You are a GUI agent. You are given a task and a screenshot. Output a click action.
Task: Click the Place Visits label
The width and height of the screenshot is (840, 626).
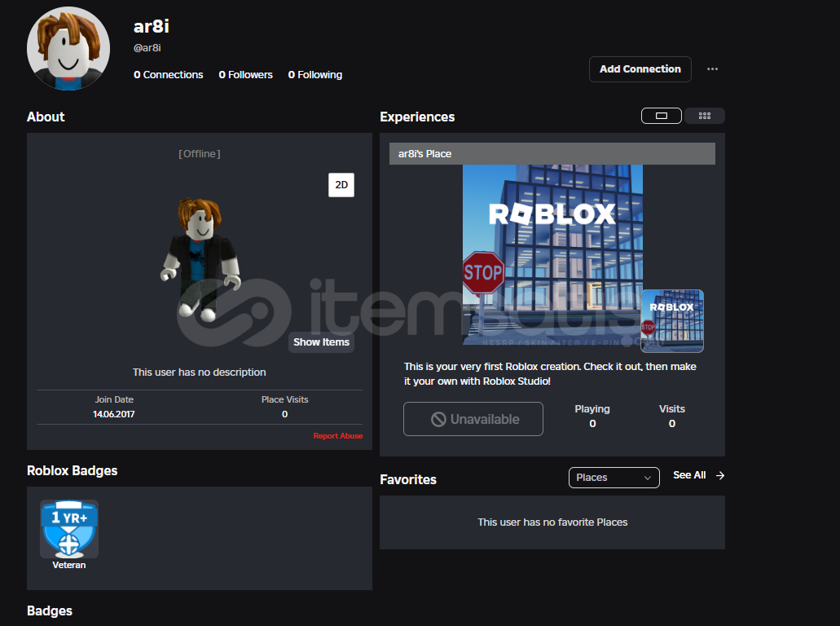point(284,400)
